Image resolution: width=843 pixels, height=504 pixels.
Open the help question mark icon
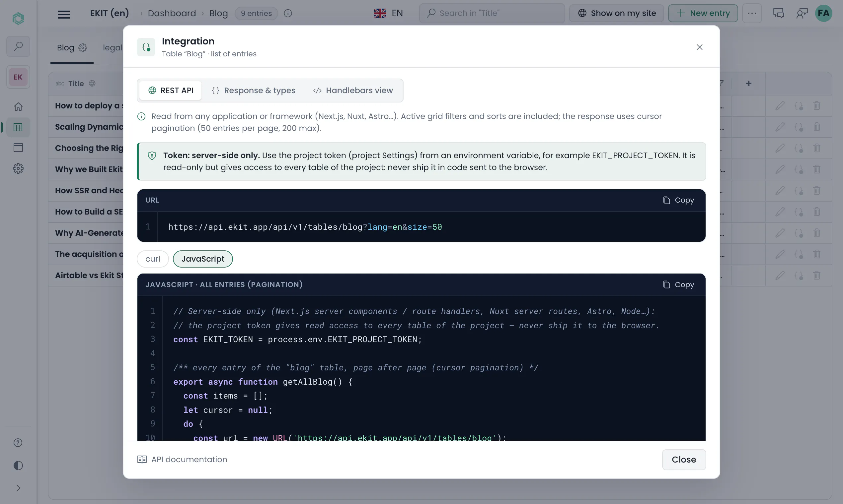pyautogui.click(x=18, y=443)
